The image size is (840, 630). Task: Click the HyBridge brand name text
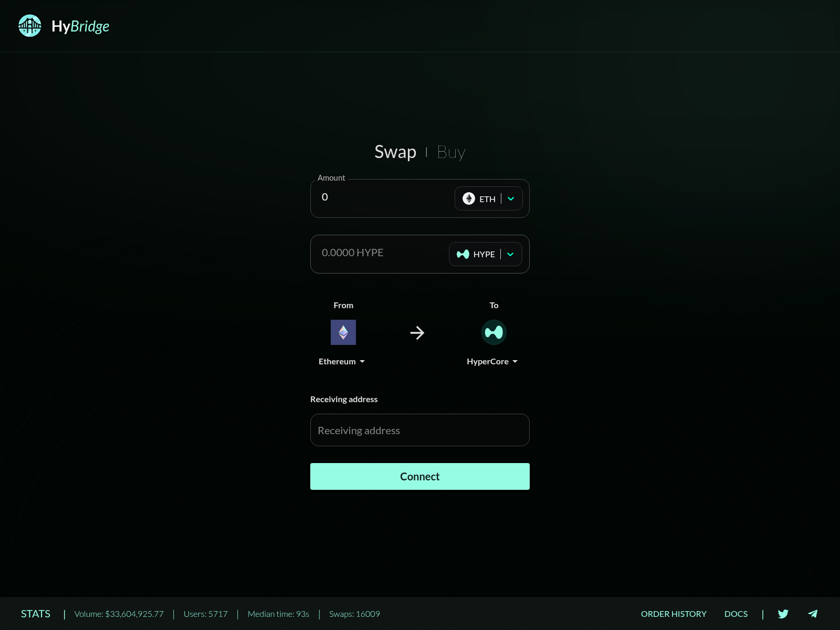click(80, 26)
